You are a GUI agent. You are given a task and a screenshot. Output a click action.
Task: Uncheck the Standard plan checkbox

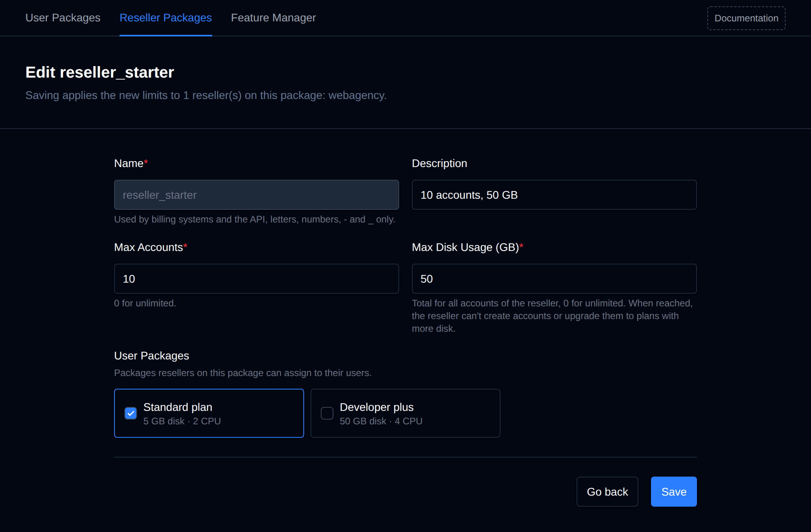point(131,413)
